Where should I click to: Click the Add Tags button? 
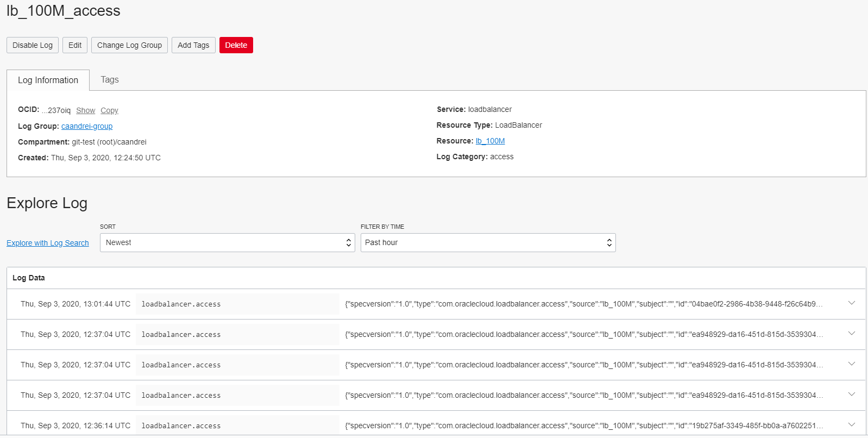click(x=193, y=45)
